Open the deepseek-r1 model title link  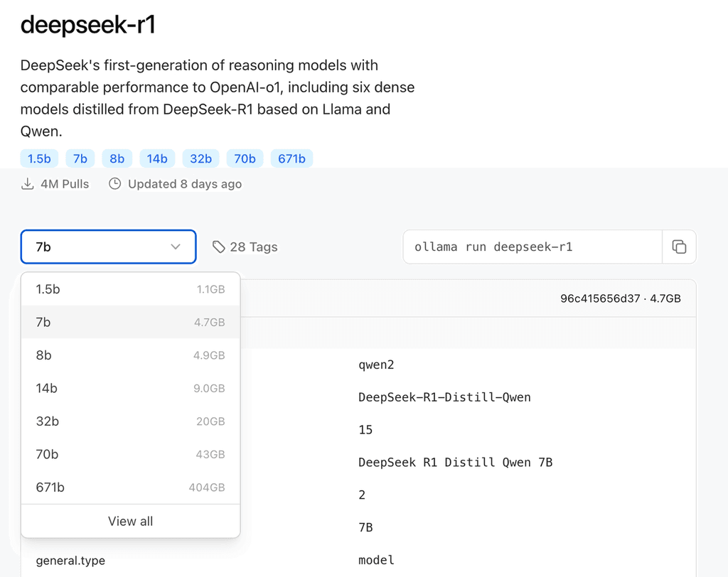[87, 25]
